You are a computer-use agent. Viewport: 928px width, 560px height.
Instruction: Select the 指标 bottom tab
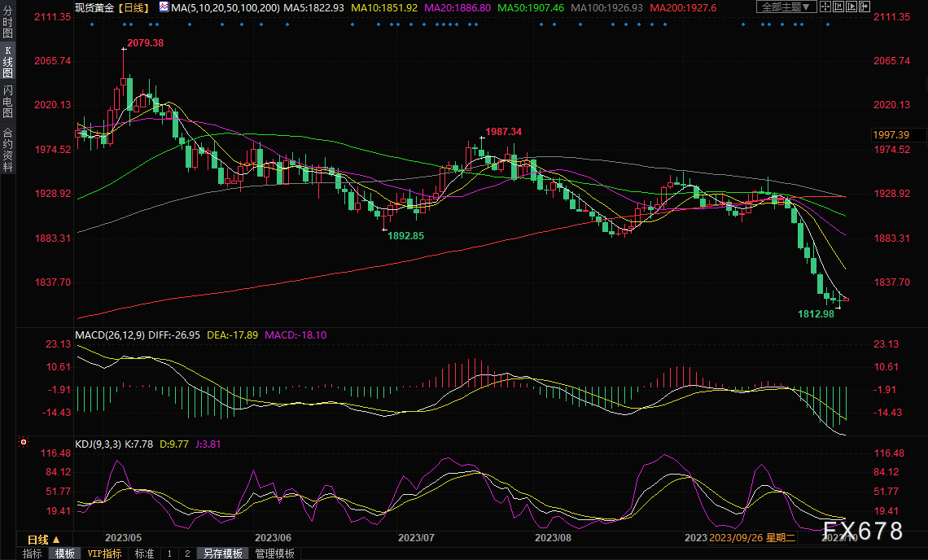click(x=33, y=553)
